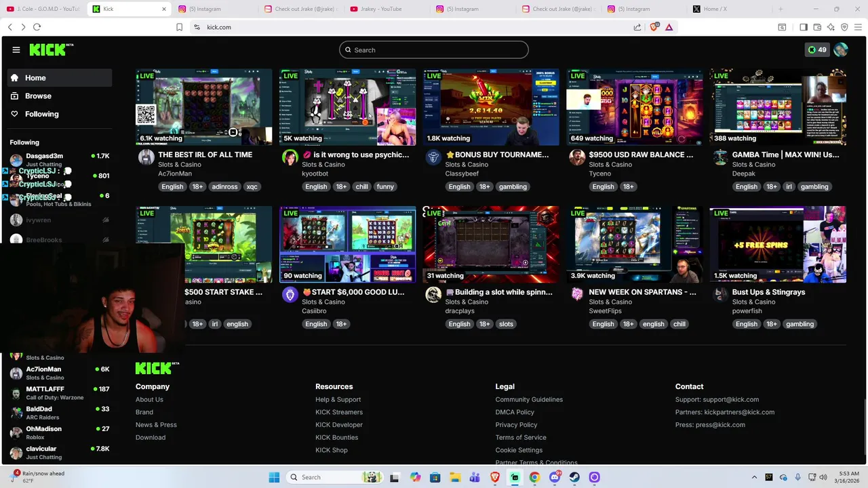Open powerfish thumbnail showing +5 FREE SPINS
Viewport: 868px width, 488px height.
pyautogui.click(x=778, y=245)
